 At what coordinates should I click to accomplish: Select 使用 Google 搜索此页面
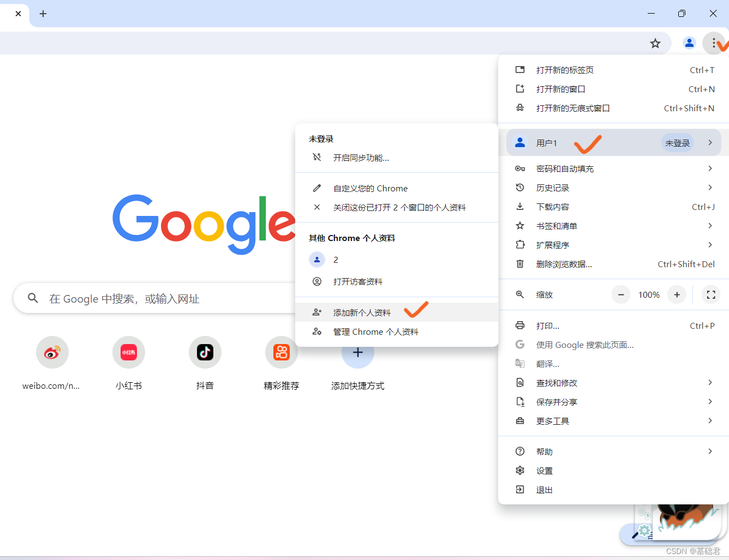(x=614, y=345)
